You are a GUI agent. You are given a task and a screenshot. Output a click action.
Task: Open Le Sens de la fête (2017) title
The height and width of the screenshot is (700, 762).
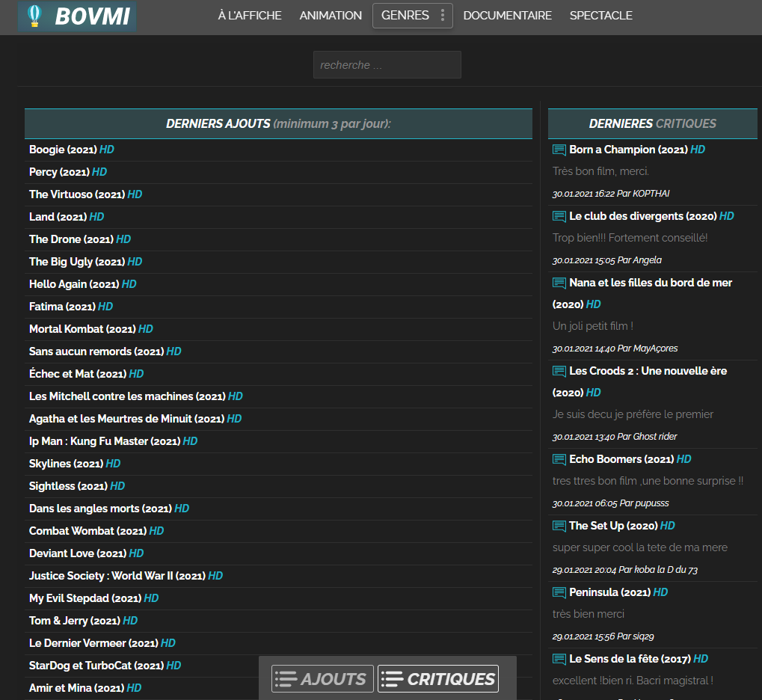639,659
